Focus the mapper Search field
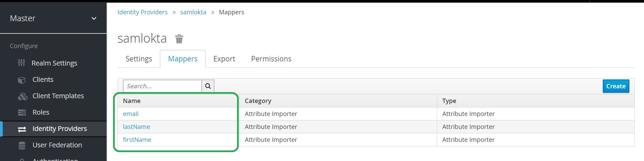 (162, 86)
